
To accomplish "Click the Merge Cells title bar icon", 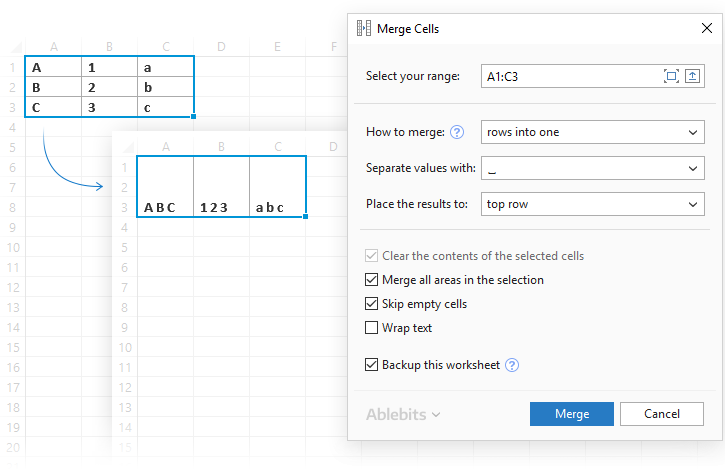I will point(364,29).
